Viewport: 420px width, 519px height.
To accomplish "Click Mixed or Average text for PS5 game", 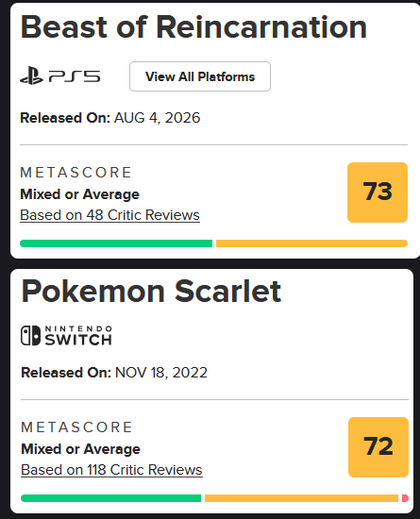I will pyautogui.click(x=80, y=194).
